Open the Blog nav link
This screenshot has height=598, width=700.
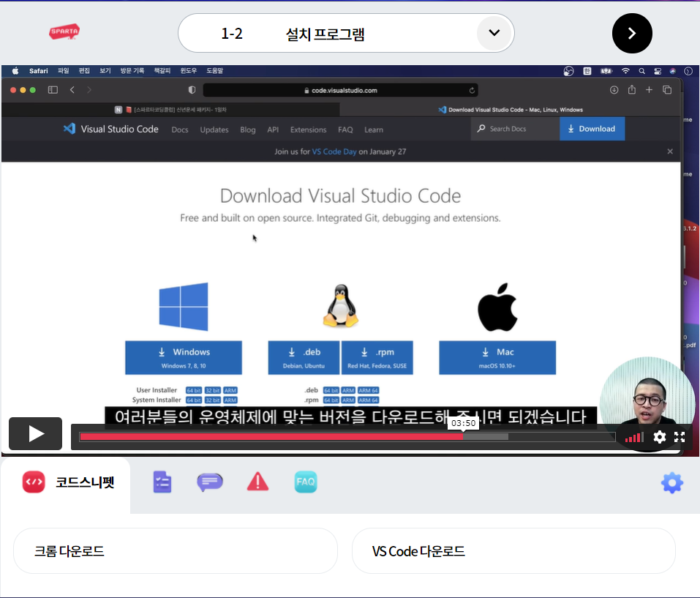248,130
